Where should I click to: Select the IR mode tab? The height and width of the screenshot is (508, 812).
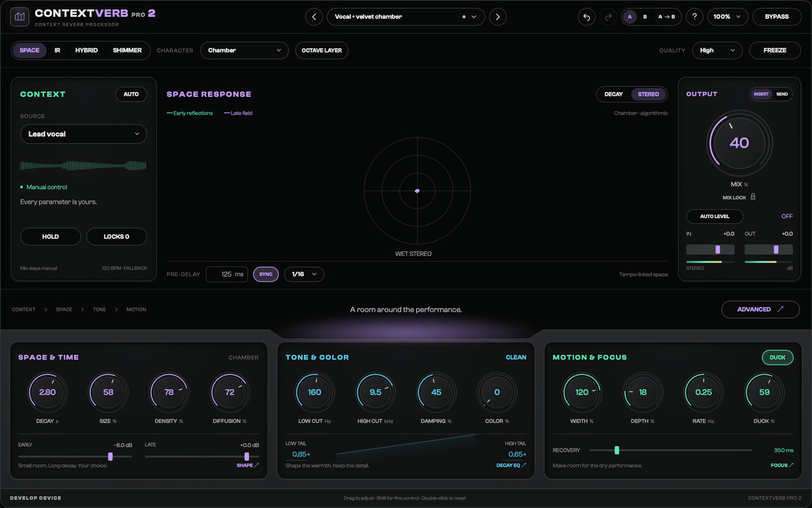[x=58, y=50]
